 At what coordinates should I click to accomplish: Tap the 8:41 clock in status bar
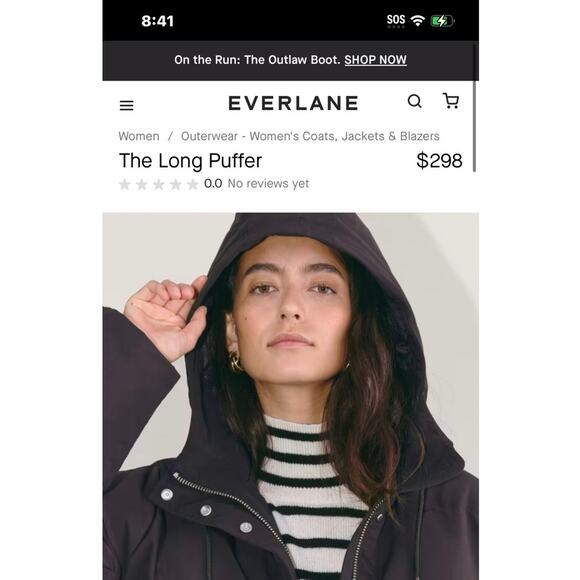158,21
